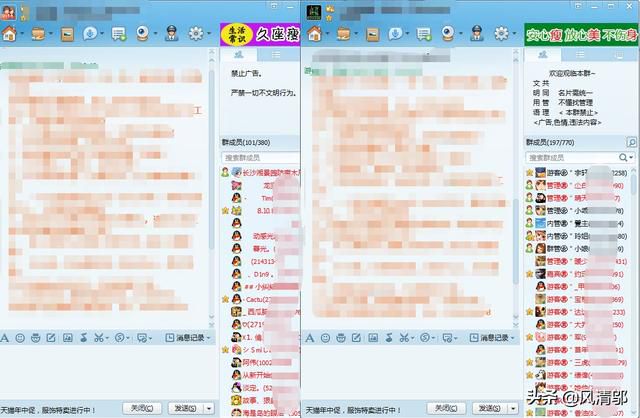The image size is (640, 418).
Task: Click the police-officer report icon in the left window
Action: coord(171,33)
